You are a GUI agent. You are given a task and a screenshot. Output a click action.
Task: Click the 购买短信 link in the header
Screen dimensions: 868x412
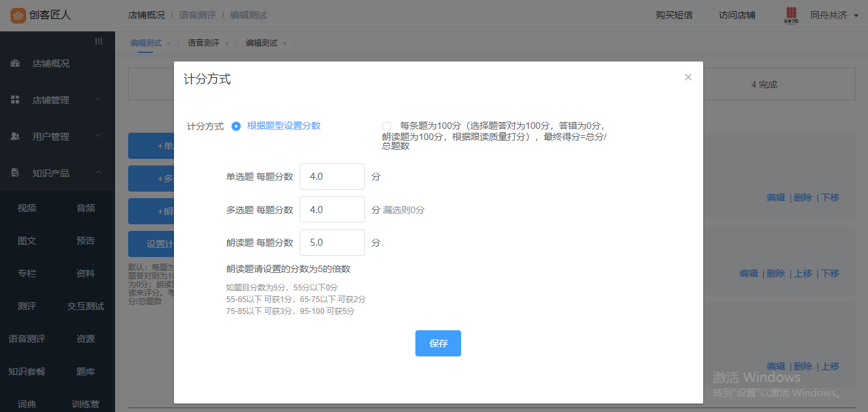pyautogui.click(x=674, y=15)
